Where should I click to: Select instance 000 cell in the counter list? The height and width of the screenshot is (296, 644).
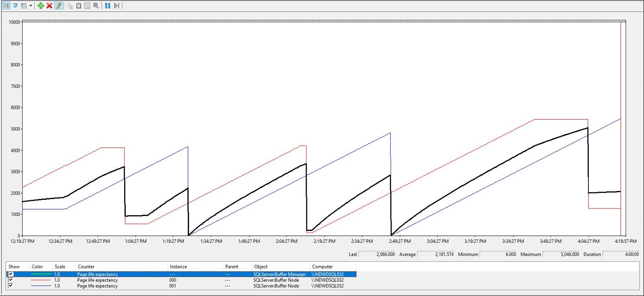[172, 280]
